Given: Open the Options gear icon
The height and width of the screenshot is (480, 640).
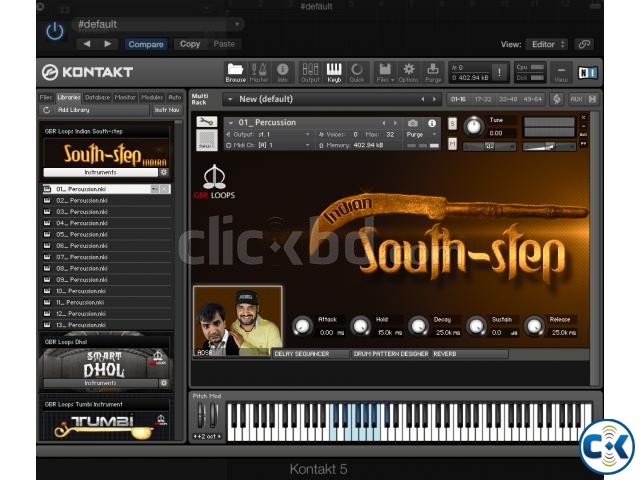Looking at the screenshot, I should click(x=408, y=73).
